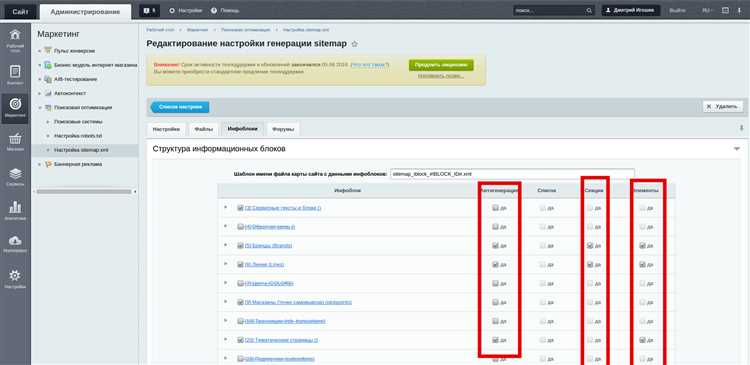Expand the Линии (Lines) infoblock row
The height and width of the screenshot is (365, 750).
tap(225, 264)
